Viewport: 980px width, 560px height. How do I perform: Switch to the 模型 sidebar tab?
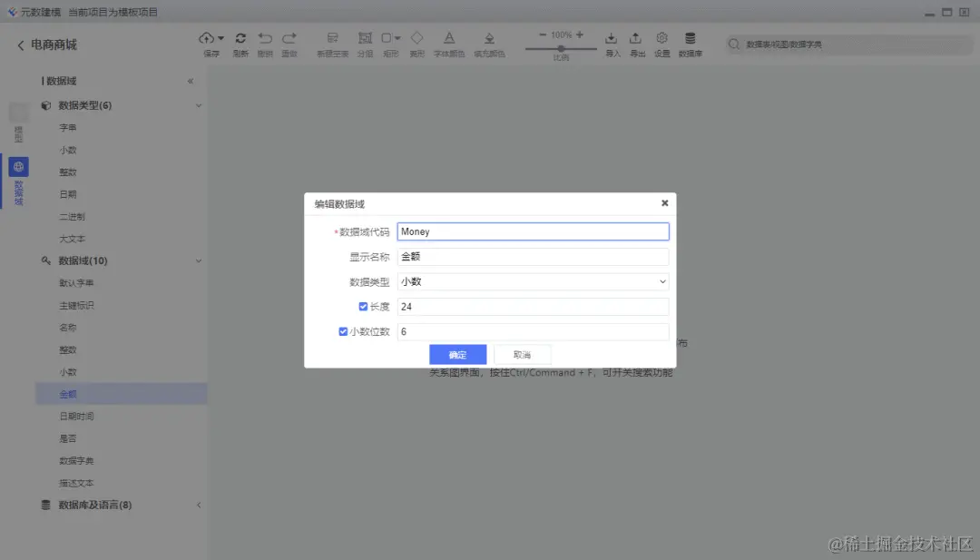click(x=18, y=123)
